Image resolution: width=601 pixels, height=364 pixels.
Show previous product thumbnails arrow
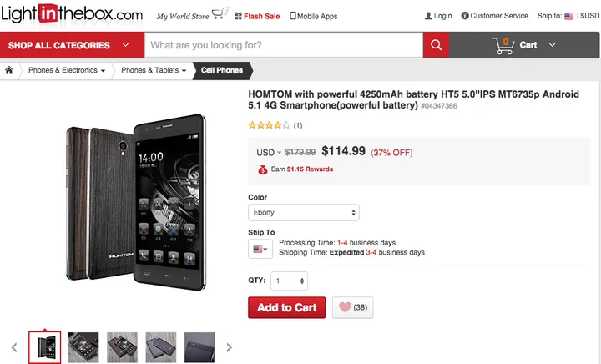coord(14,347)
